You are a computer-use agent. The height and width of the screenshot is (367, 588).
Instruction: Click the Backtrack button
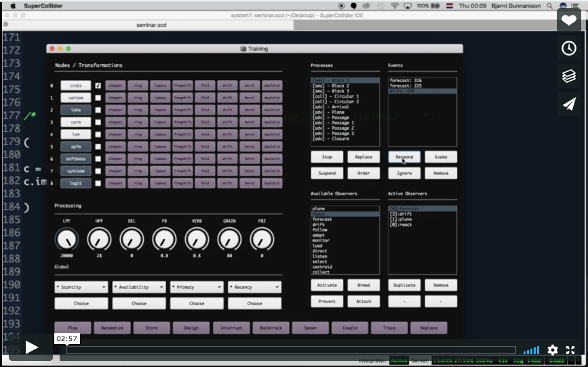click(x=271, y=328)
